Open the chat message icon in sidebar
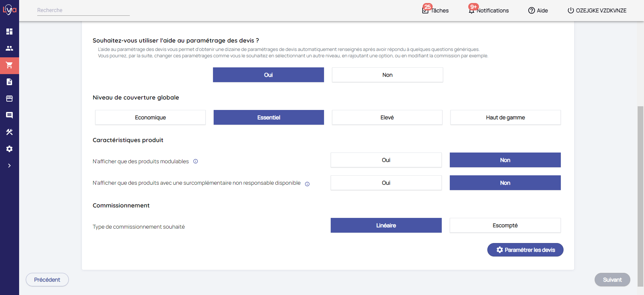The image size is (644, 295). [9, 115]
